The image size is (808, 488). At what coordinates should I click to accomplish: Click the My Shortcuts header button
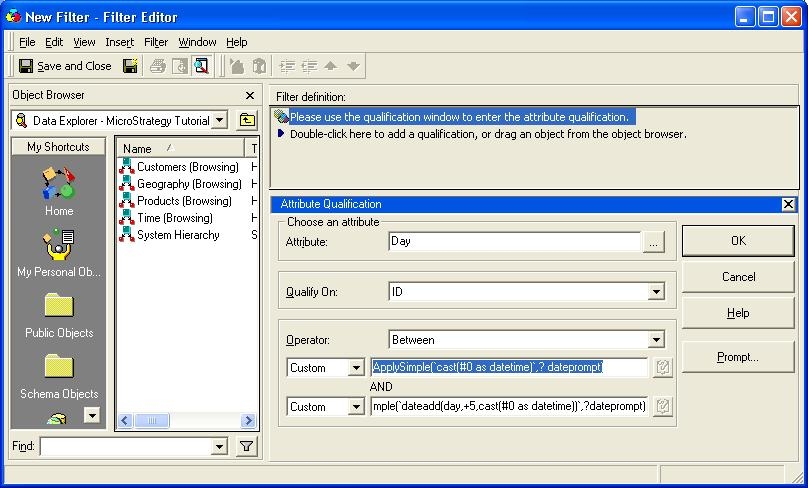58,147
